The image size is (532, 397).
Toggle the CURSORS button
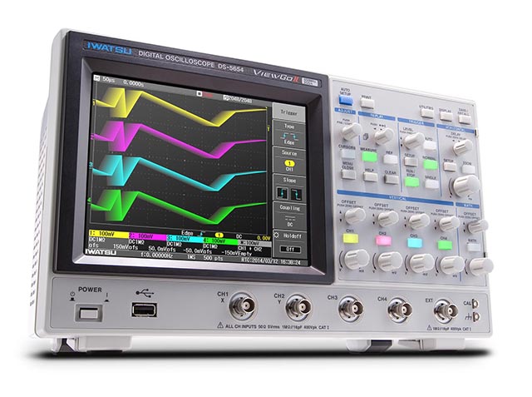(x=348, y=155)
